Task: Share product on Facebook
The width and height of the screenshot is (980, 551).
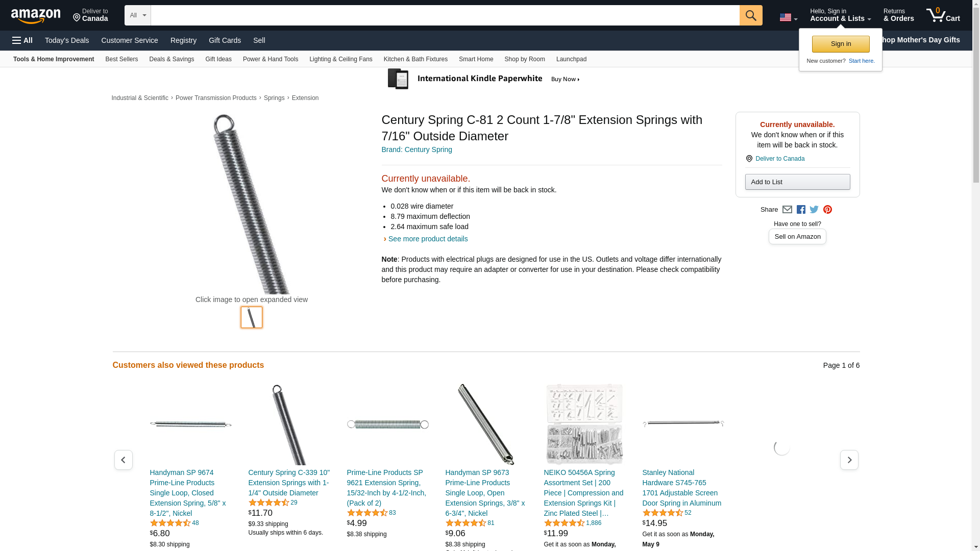Action: 801,210
